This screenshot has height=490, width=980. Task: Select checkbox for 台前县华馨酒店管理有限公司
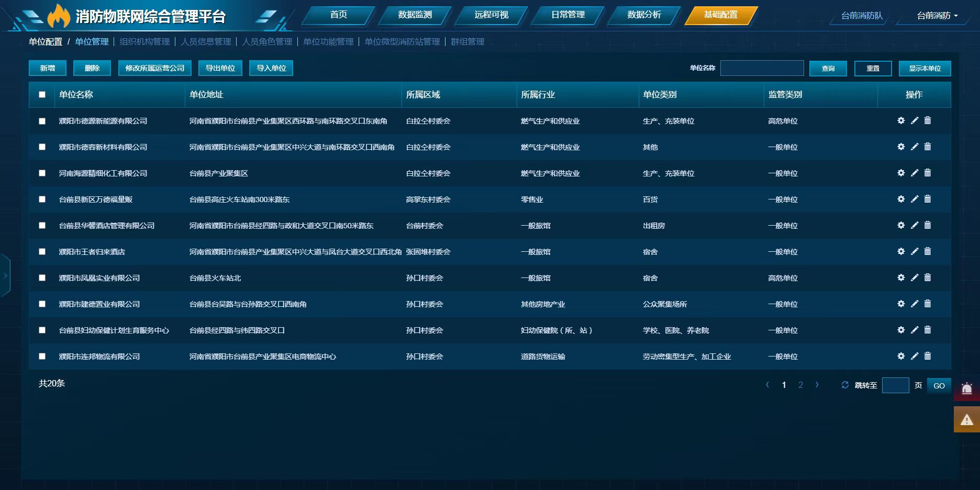coord(42,226)
